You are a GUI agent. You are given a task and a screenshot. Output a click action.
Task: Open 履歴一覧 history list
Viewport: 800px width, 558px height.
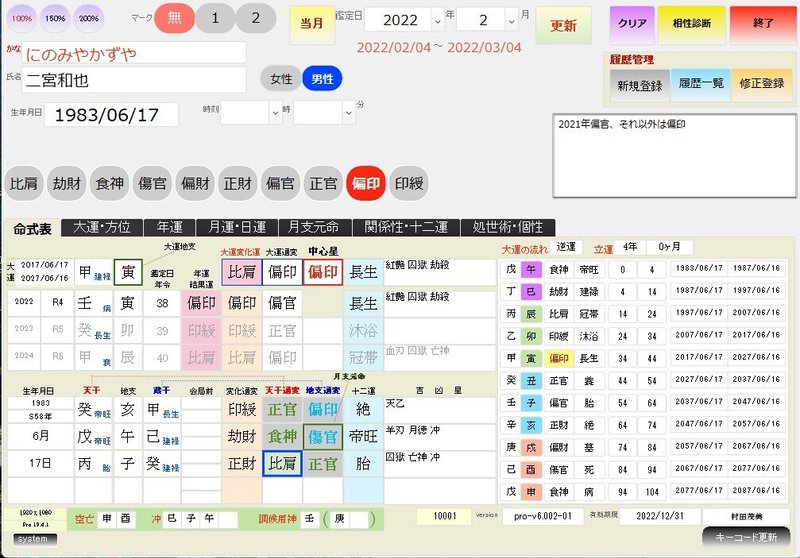(x=701, y=84)
